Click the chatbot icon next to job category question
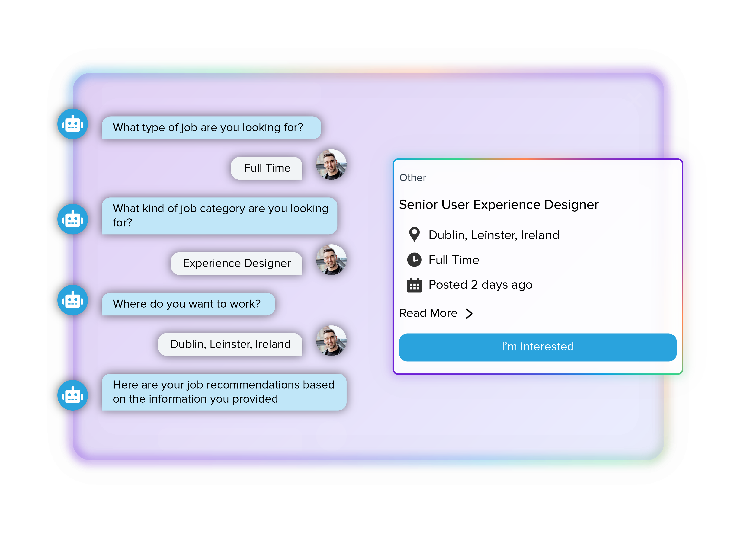This screenshot has height=534, width=756. coord(72,219)
